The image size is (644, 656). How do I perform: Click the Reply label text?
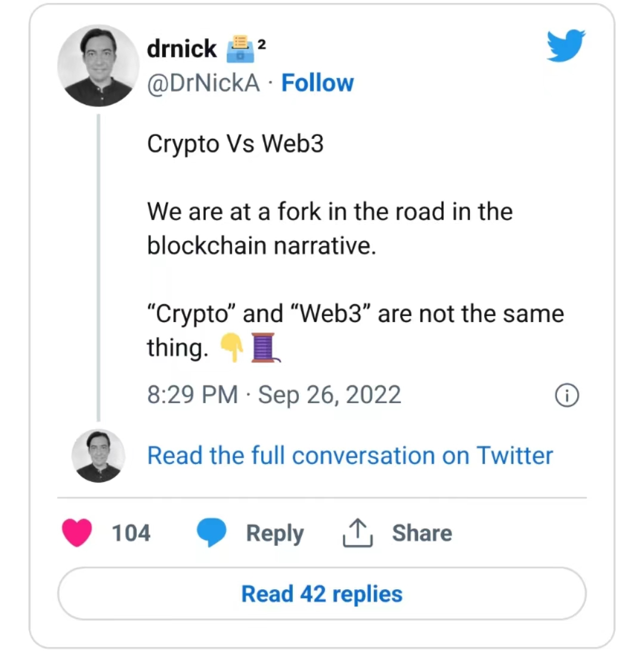pos(275,533)
